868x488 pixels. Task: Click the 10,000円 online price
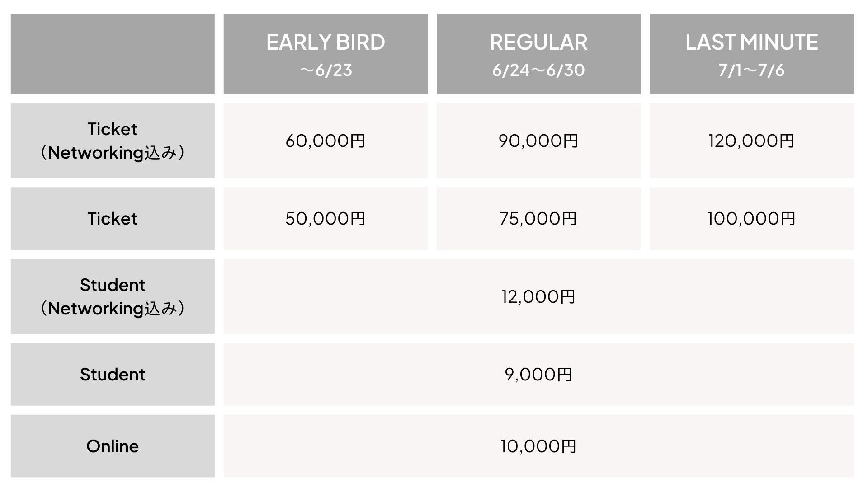(538, 446)
